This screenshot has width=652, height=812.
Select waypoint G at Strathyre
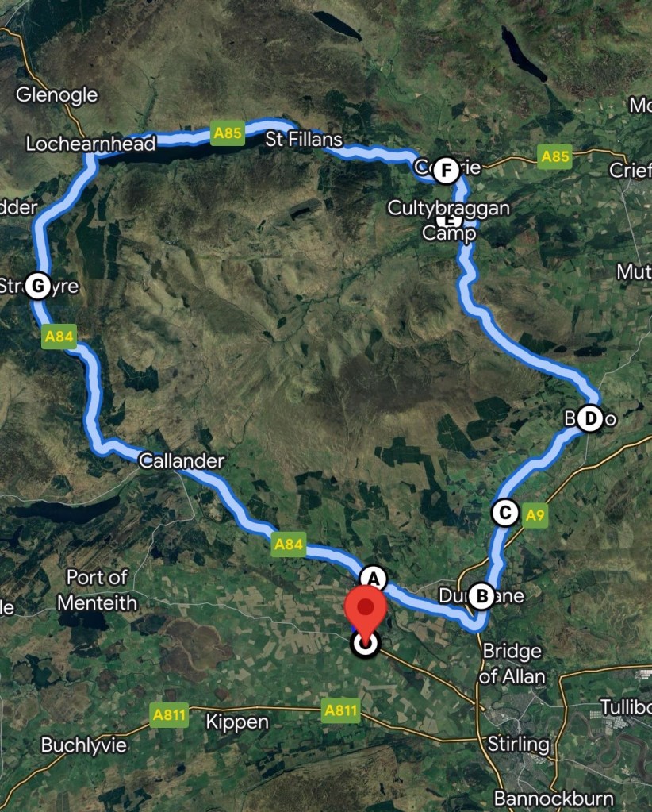pos(38,286)
